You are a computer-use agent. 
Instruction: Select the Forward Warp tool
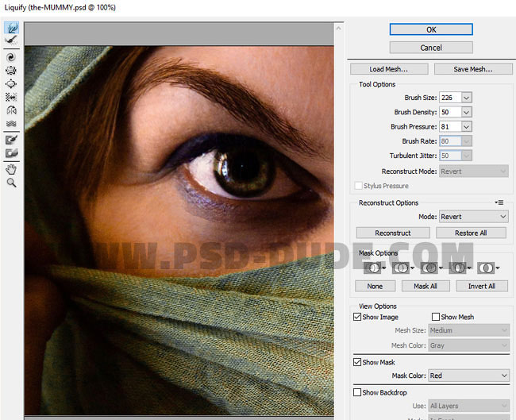pyautogui.click(x=11, y=28)
